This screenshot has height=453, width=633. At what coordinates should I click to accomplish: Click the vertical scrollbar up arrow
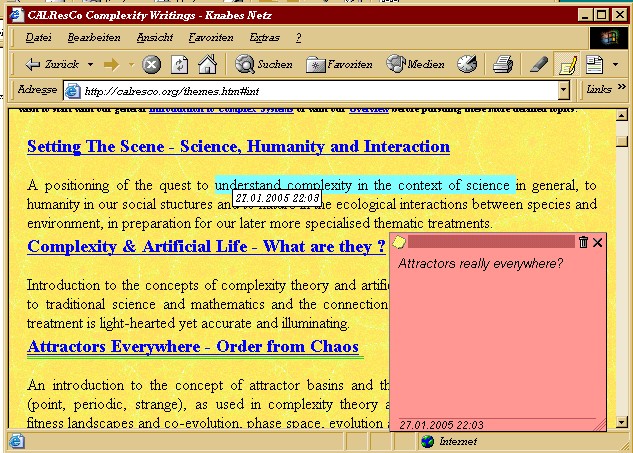622,116
